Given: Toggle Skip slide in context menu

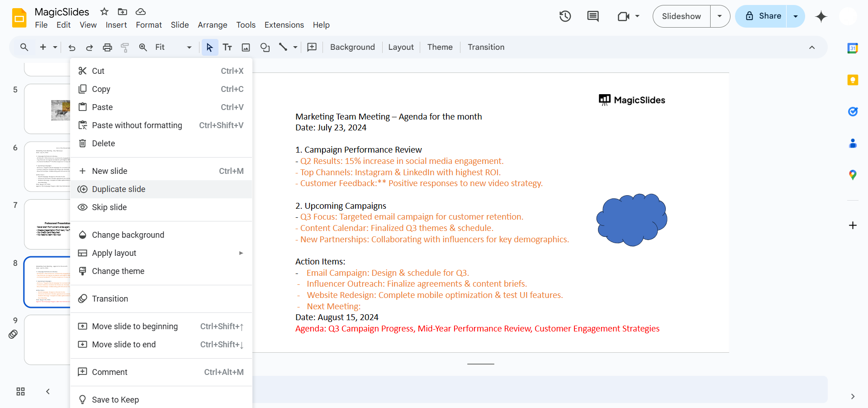Looking at the screenshot, I should coord(109,207).
